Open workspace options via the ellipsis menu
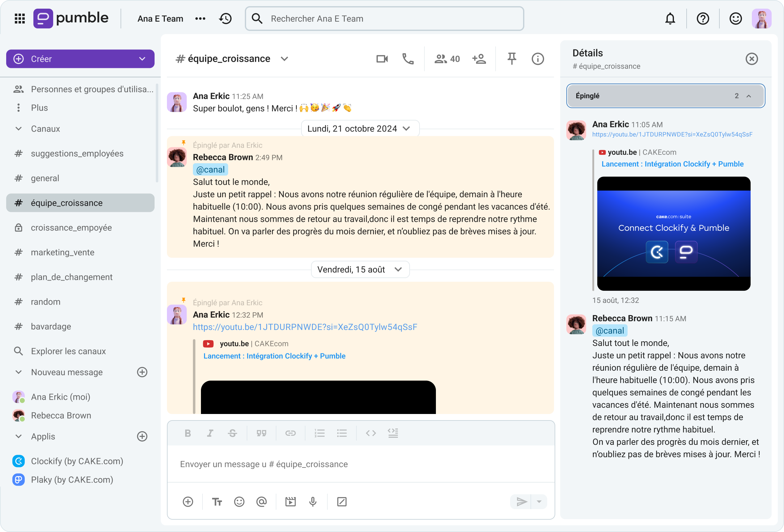The image size is (784, 532). 200,19
